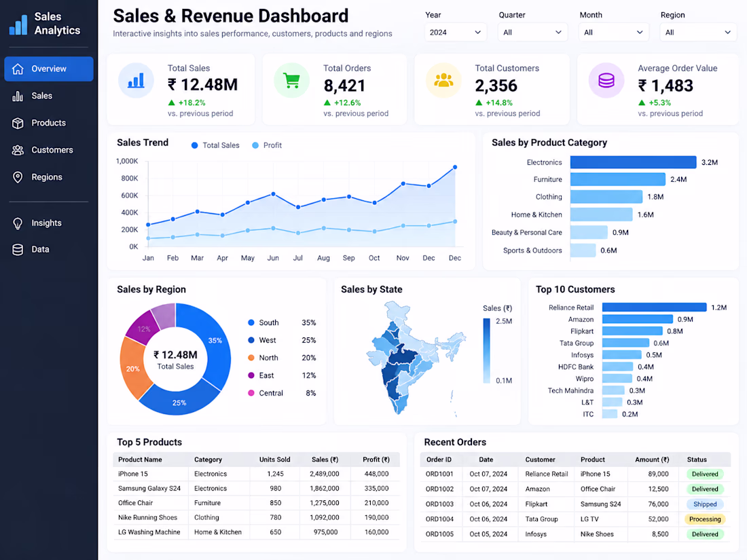Click the Customers people icon in sidebar

[x=18, y=151]
